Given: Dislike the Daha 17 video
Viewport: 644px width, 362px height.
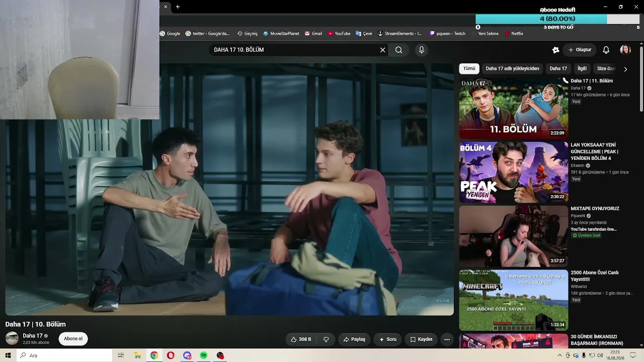Looking at the screenshot, I should (x=326, y=339).
